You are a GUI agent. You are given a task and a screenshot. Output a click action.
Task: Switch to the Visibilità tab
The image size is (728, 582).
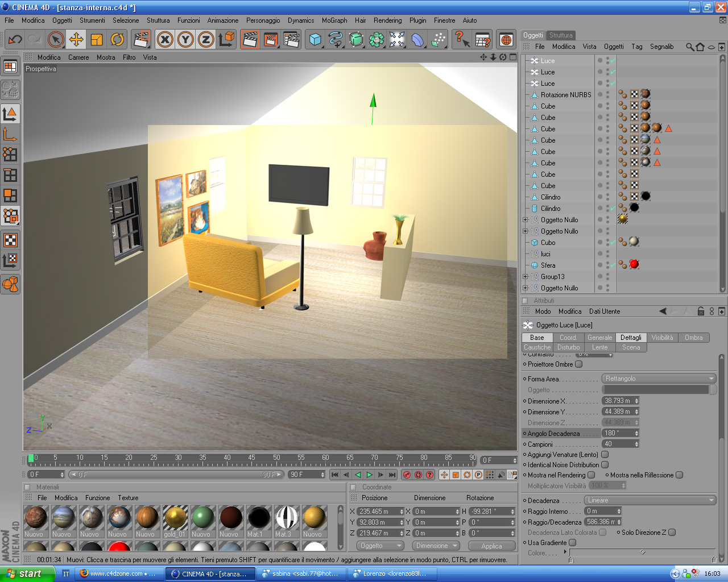pyautogui.click(x=662, y=338)
